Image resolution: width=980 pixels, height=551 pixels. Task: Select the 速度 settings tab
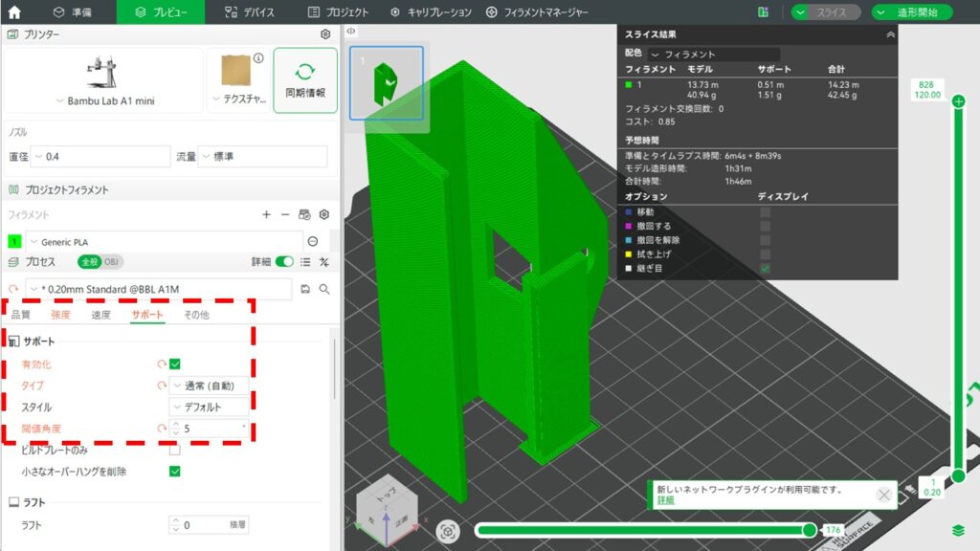[x=100, y=314]
